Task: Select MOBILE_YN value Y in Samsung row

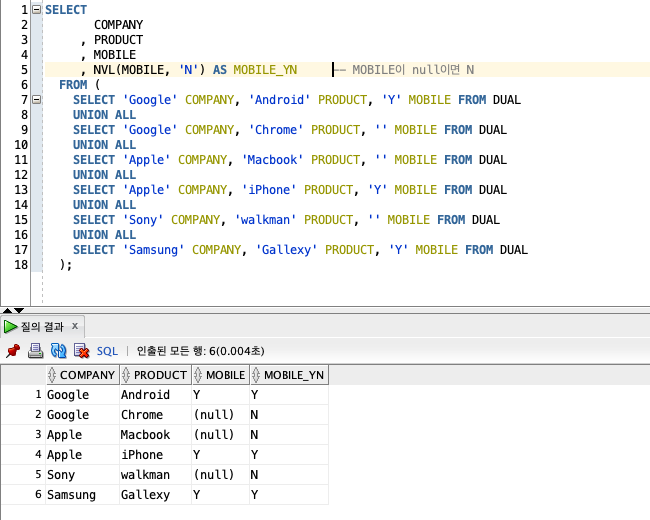Action: pos(289,495)
